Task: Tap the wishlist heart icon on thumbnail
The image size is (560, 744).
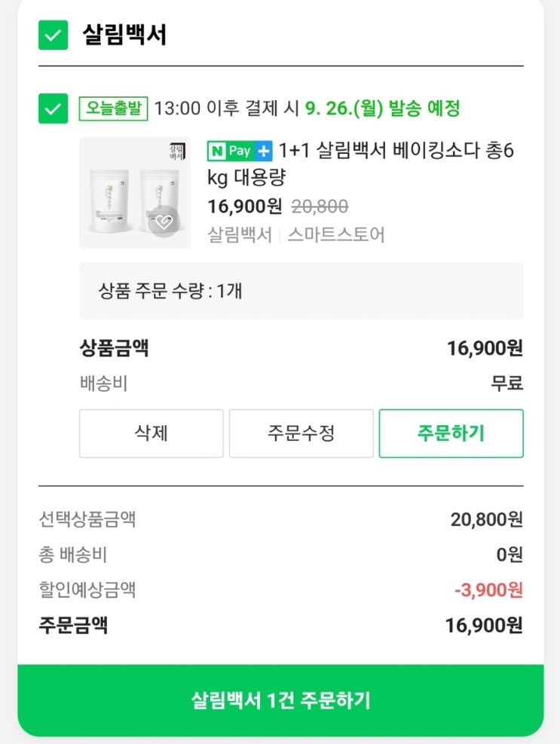Action: pos(164,221)
